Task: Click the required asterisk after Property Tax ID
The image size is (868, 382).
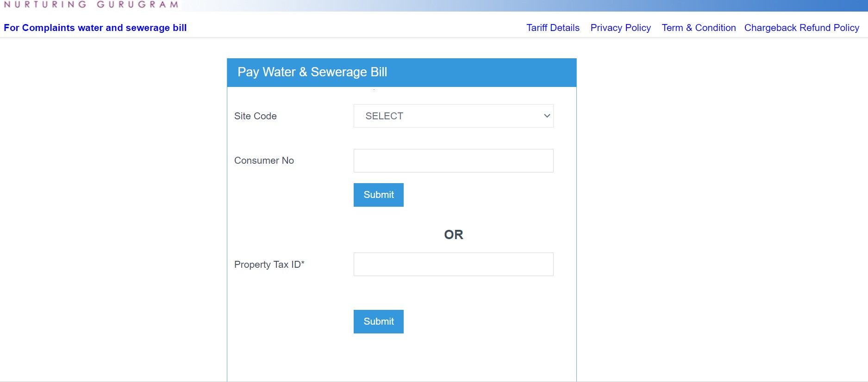Action: (303, 263)
